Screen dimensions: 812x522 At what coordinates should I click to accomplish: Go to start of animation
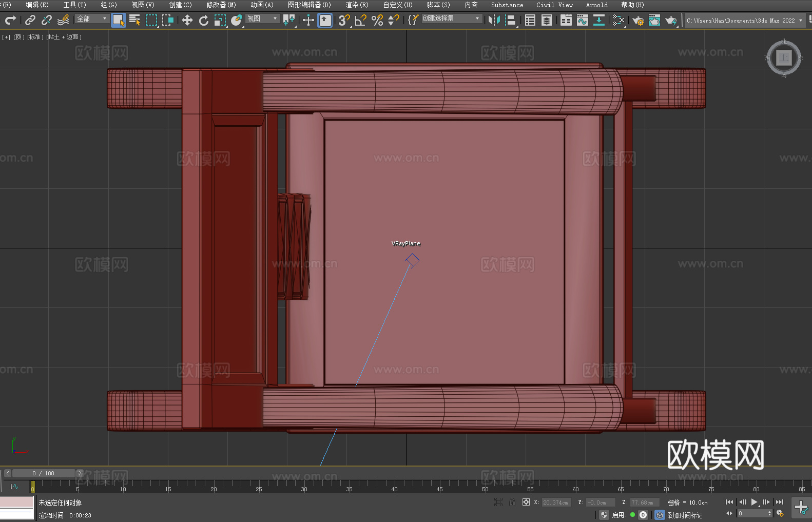[729, 502]
